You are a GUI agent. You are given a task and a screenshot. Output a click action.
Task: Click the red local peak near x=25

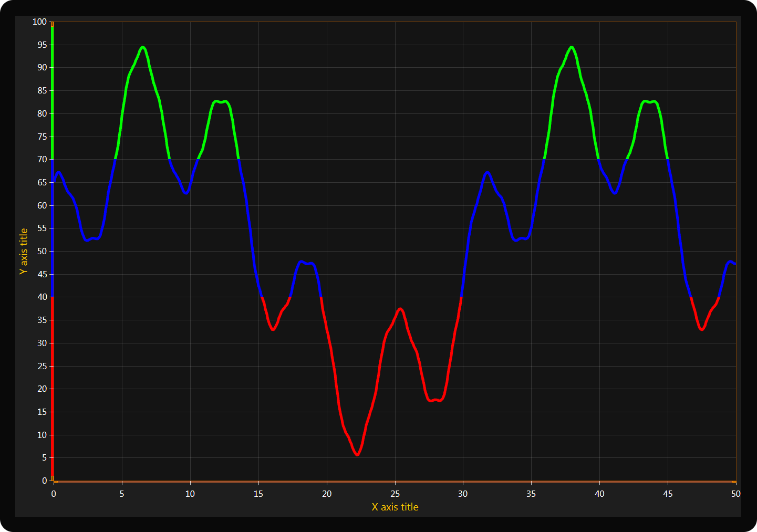400,309
